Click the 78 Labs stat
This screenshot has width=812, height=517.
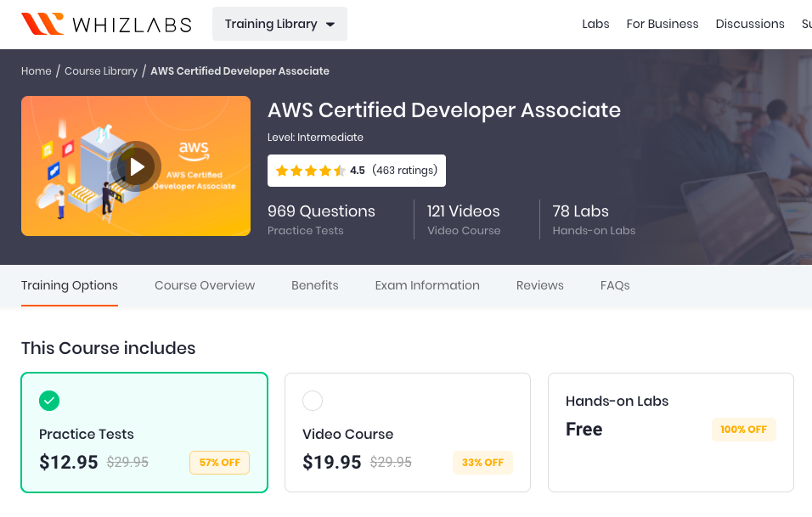[580, 211]
